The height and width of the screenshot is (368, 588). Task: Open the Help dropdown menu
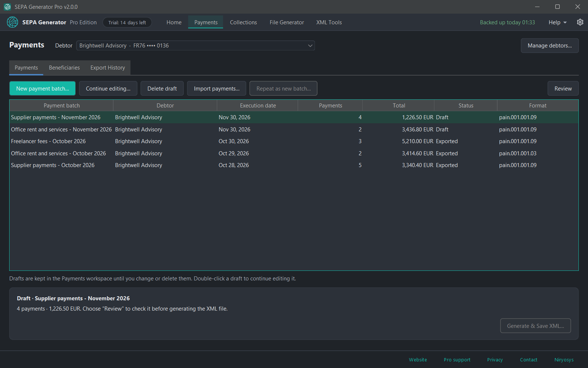[557, 22]
